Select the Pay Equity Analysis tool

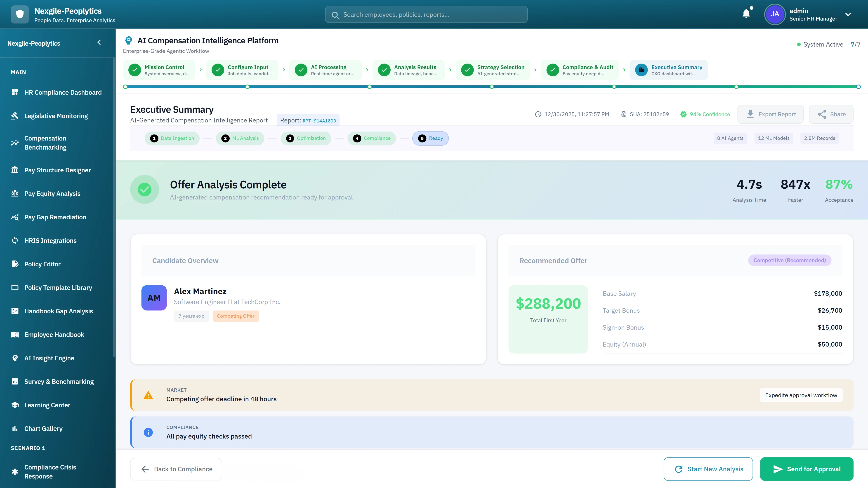(52, 193)
